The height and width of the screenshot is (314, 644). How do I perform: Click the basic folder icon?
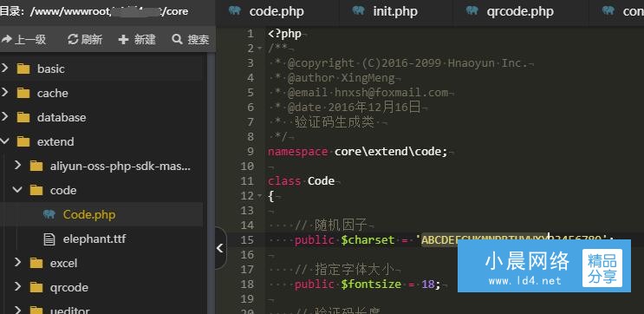pos(23,69)
